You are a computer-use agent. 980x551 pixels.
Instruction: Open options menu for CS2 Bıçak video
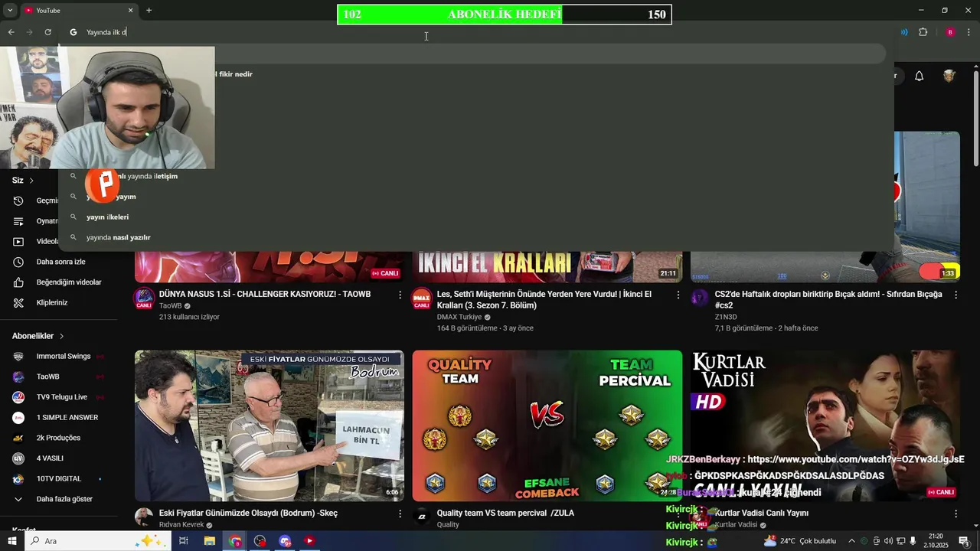tap(955, 295)
